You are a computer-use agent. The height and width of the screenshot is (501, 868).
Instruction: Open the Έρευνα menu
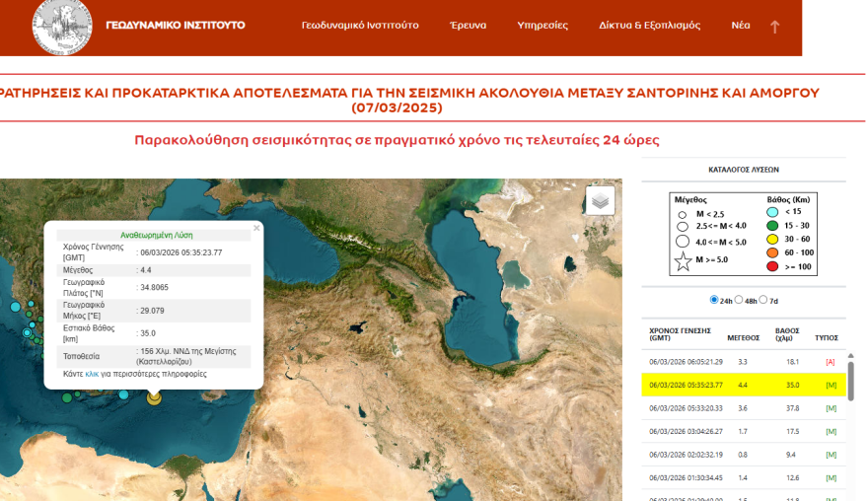pyautogui.click(x=468, y=25)
